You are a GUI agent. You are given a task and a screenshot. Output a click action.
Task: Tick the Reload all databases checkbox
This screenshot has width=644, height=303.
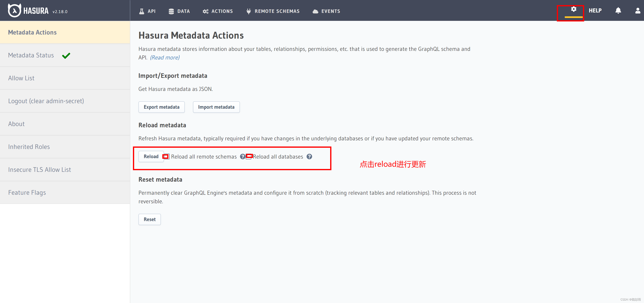[249, 157]
